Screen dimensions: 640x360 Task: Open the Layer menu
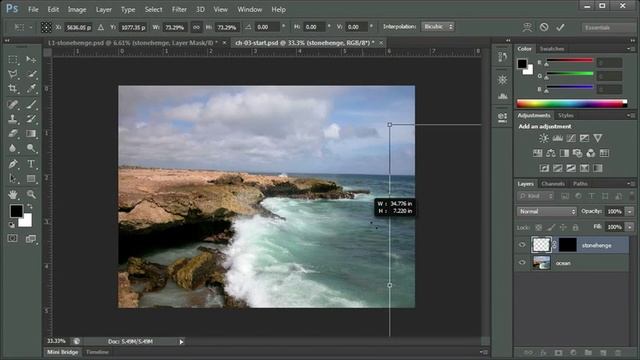click(x=103, y=9)
